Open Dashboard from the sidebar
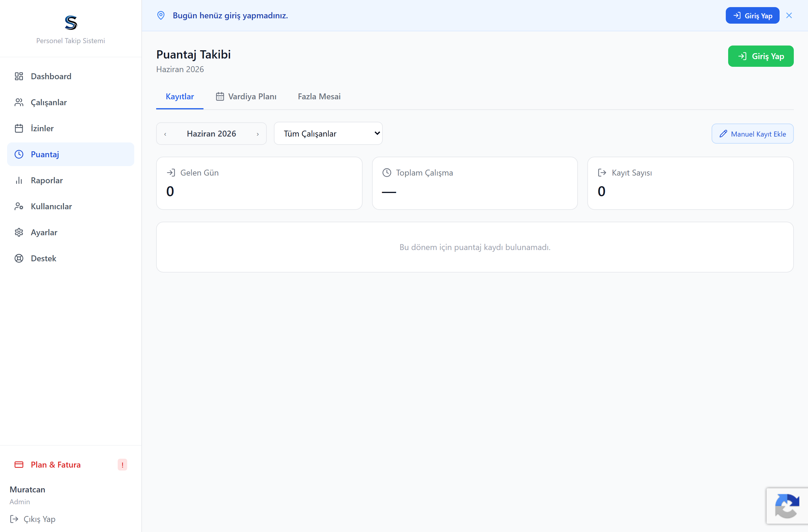The image size is (808, 532). point(71,76)
